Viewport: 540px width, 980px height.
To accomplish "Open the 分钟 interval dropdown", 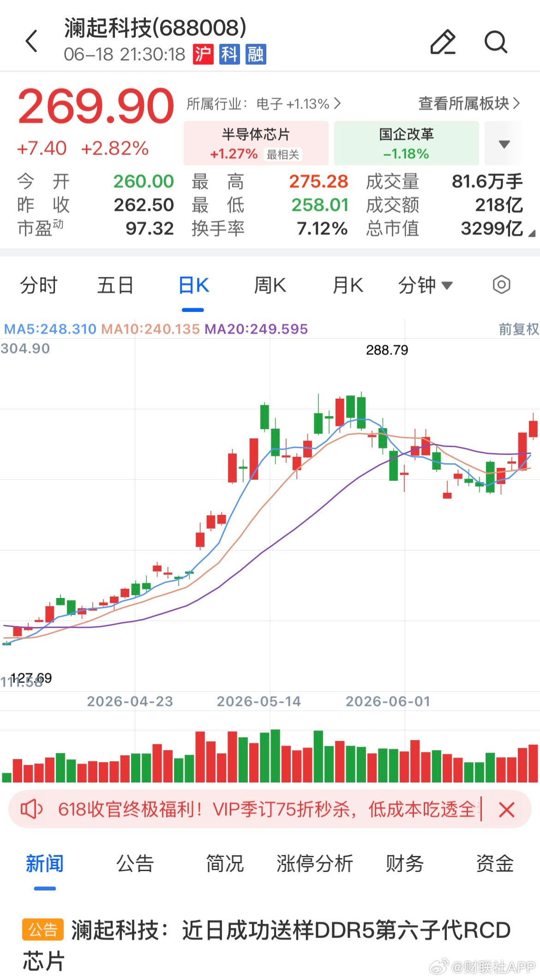I will tap(425, 285).
